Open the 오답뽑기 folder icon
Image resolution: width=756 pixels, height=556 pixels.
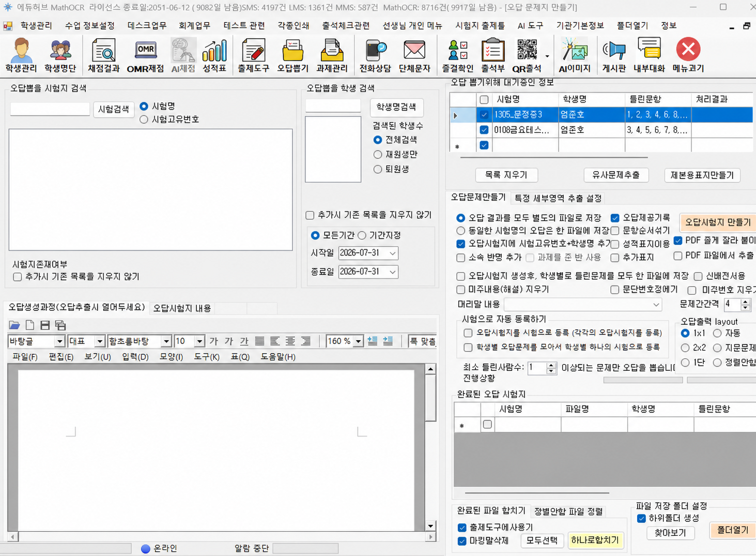(x=292, y=55)
